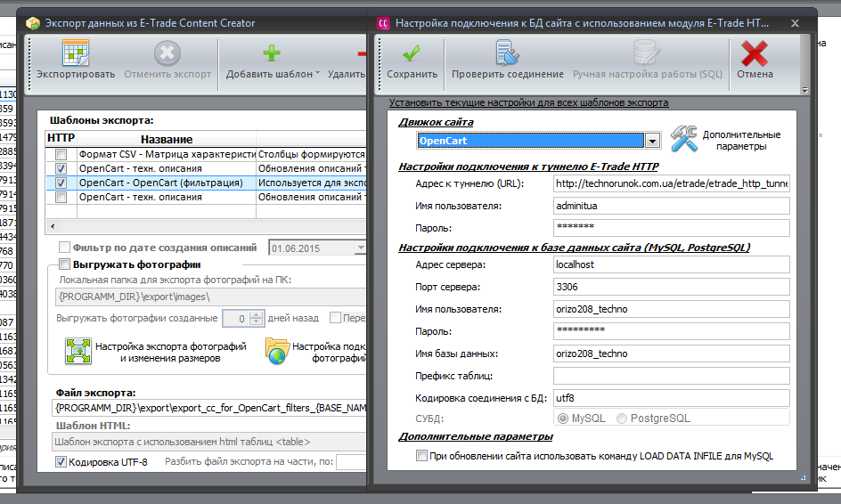Open the Движок сайта OpenCart dropdown
Screen dimensions: 841x504
tap(652, 141)
